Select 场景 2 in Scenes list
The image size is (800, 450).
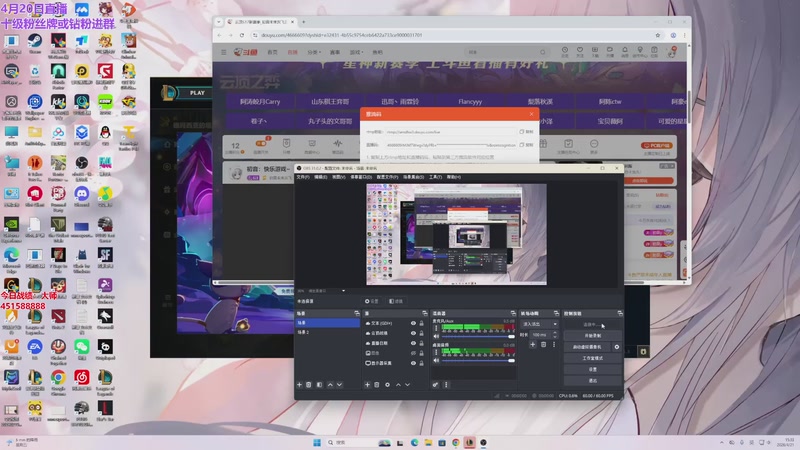tap(328, 332)
